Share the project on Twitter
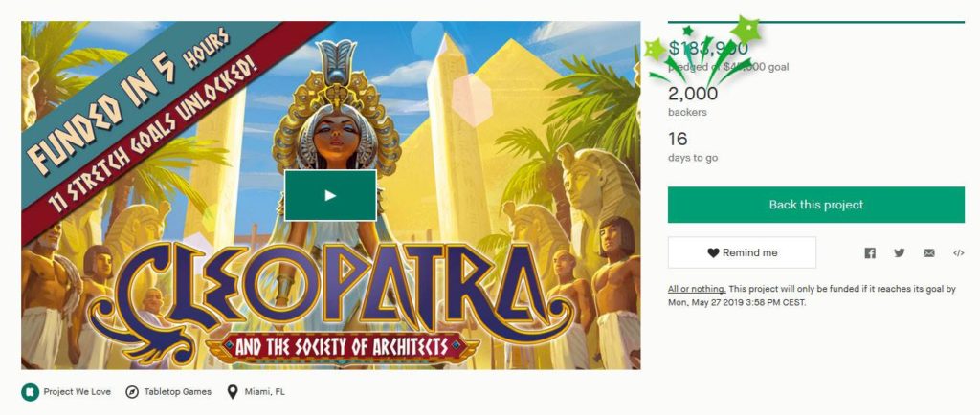The height and width of the screenshot is (415, 980). 899,252
